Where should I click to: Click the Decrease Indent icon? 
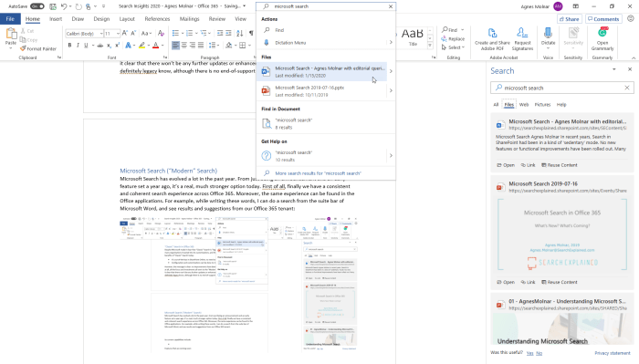click(x=220, y=33)
